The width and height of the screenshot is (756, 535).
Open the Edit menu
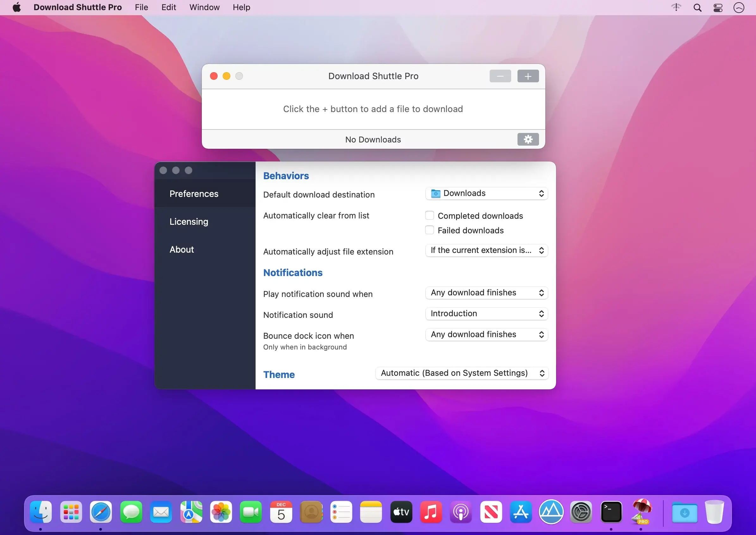click(169, 7)
